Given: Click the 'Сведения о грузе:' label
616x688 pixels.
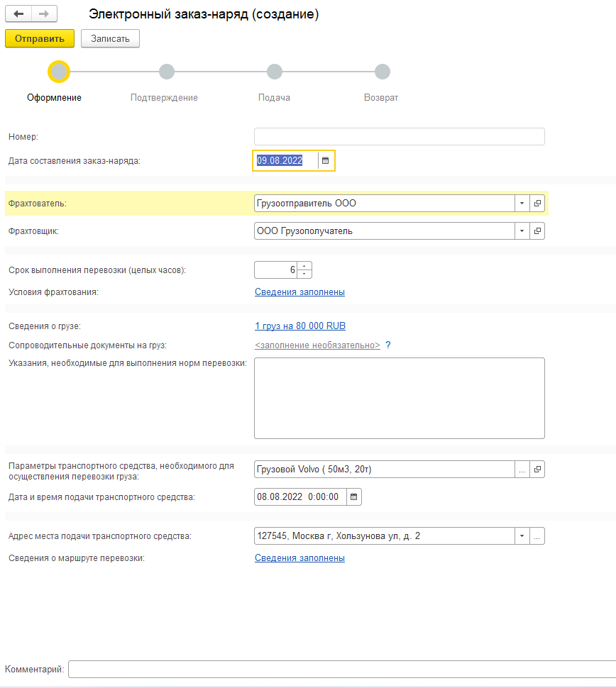Looking at the screenshot, I should (45, 326).
